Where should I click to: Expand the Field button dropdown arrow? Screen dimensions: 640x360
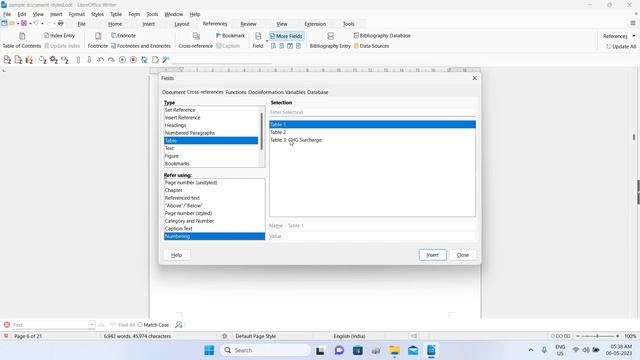[267, 41]
